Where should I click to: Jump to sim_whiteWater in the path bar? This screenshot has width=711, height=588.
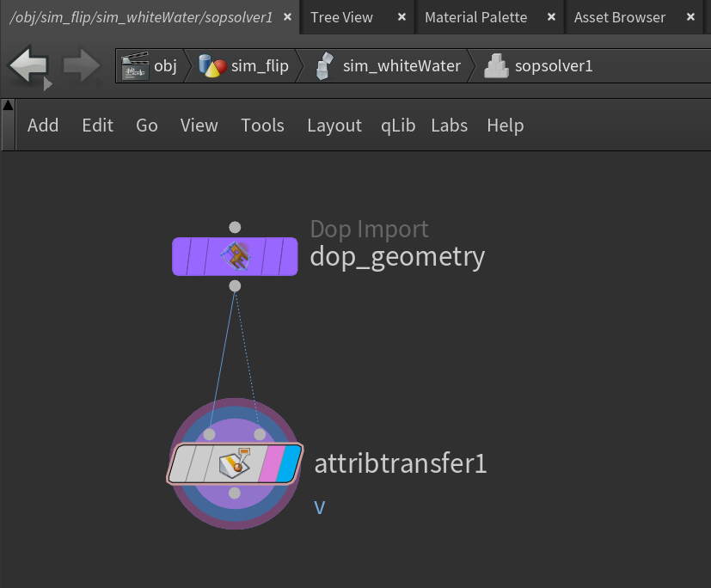401,66
